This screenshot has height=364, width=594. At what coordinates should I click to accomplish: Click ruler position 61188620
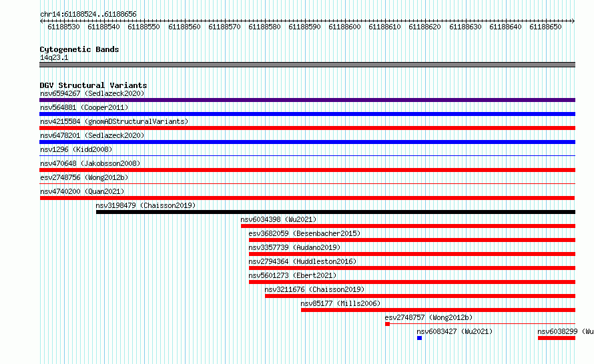(x=424, y=27)
